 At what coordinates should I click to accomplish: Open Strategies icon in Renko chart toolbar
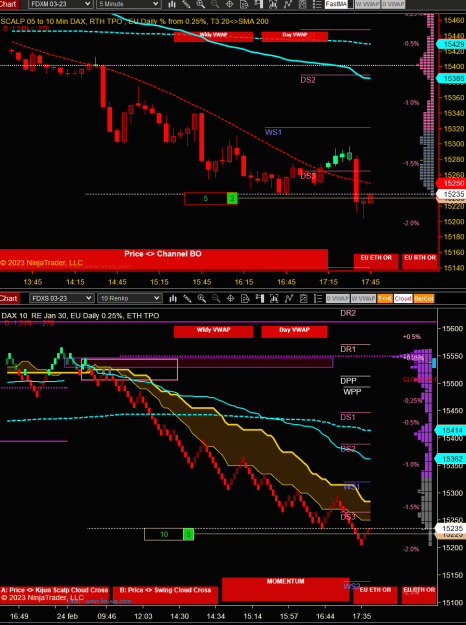click(x=303, y=298)
